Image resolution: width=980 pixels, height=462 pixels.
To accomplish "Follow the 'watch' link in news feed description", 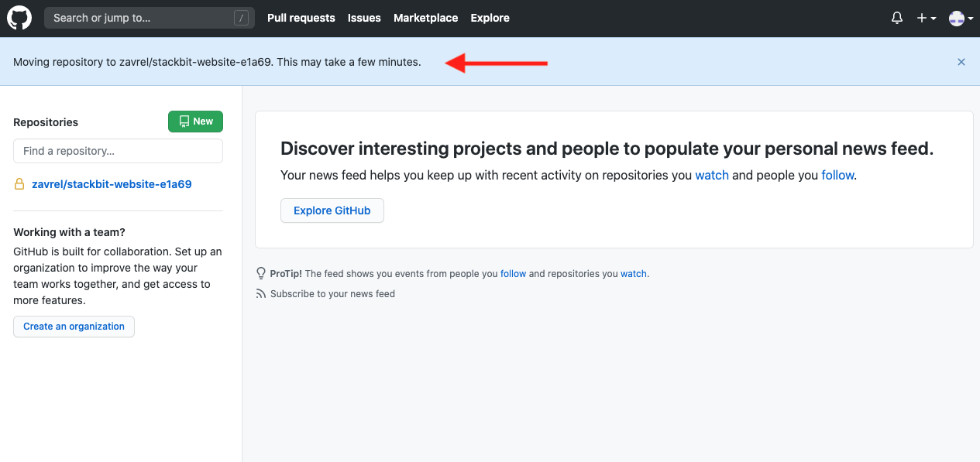I will click(712, 175).
